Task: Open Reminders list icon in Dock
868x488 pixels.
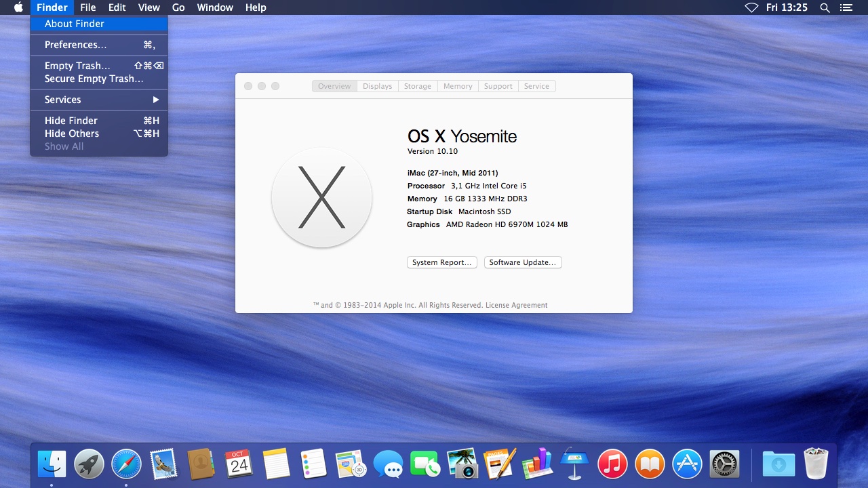Action: (x=313, y=464)
